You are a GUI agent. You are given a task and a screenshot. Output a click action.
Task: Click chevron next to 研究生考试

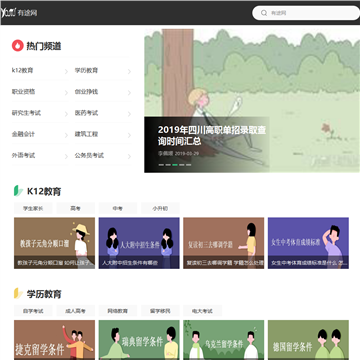click(x=66, y=114)
